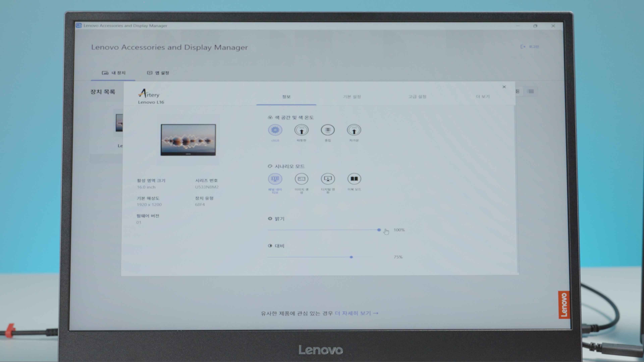This screenshot has width=644, height=362.
Task: Click the serial number U533N8M2
Action: click(x=207, y=187)
